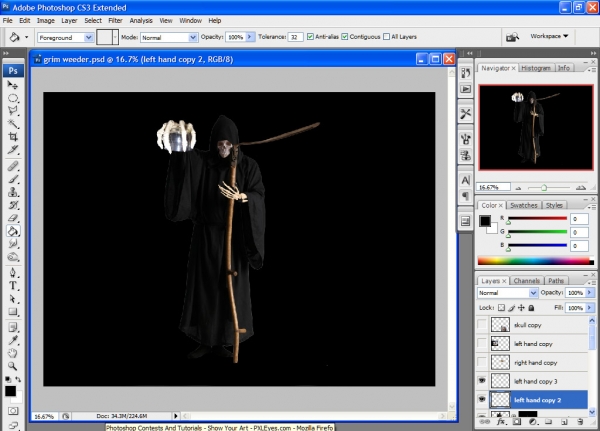
Task: Open the Layers panel Opacity arrow
Action: pyautogui.click(x=590, y=292)
